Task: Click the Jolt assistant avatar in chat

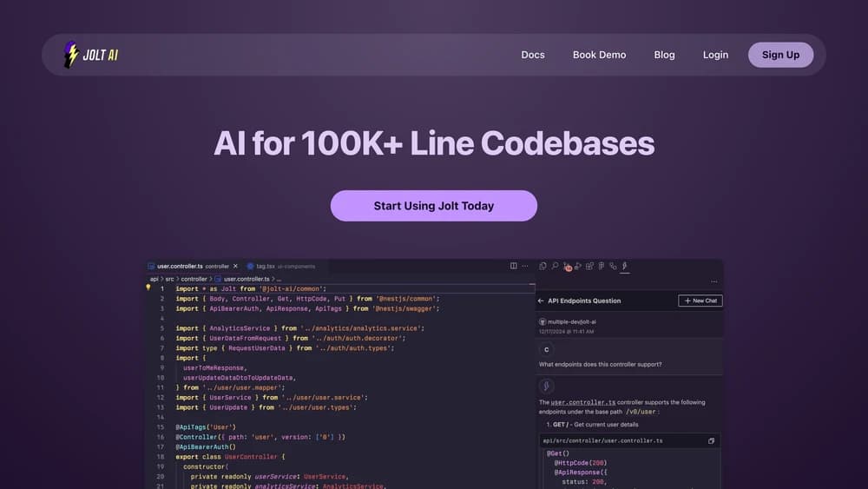Action: click(x=546, y=386)
